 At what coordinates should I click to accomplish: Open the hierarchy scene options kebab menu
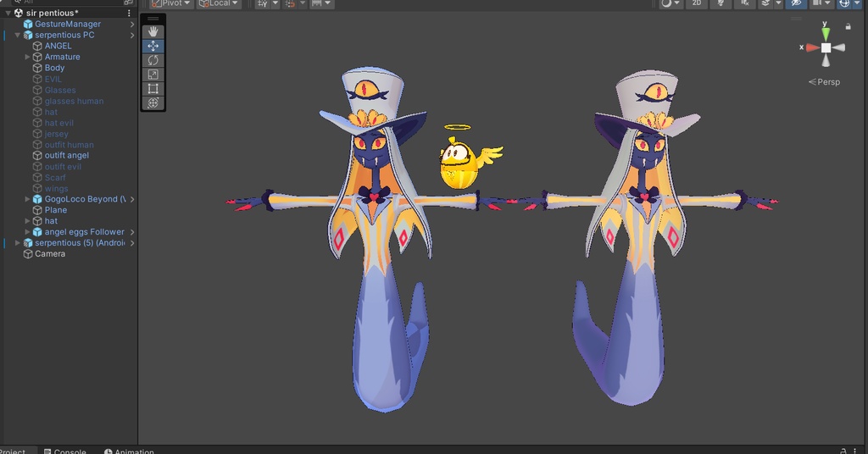(x=129, y=13)
